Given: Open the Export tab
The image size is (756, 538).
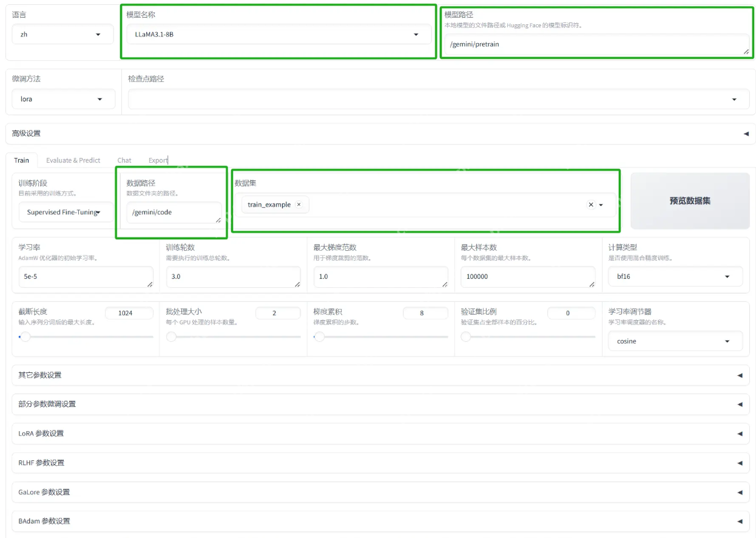Looking at the screenshot, I should pyautogui.click(x=158, y=160).
